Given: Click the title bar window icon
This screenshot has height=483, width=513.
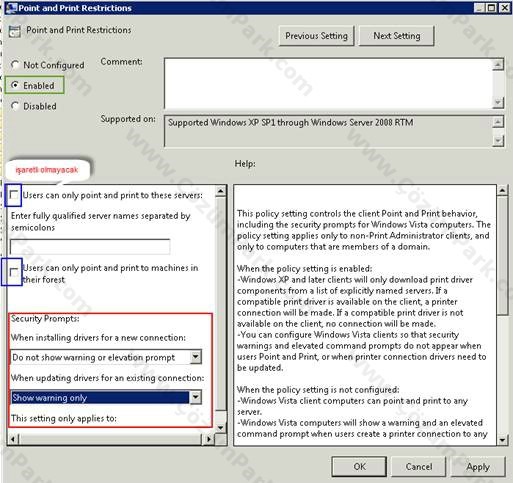Looking at the screenshot, I should [x=12, y=8].
